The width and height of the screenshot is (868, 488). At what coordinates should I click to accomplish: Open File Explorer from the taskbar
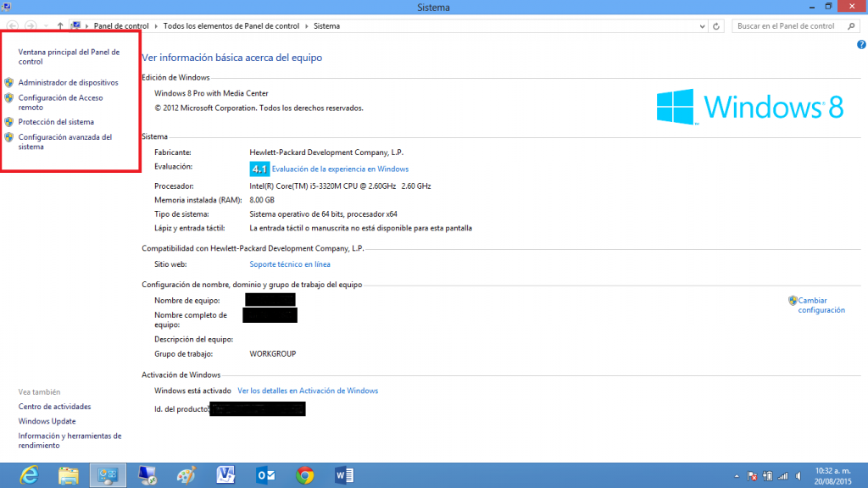point(68,475)
